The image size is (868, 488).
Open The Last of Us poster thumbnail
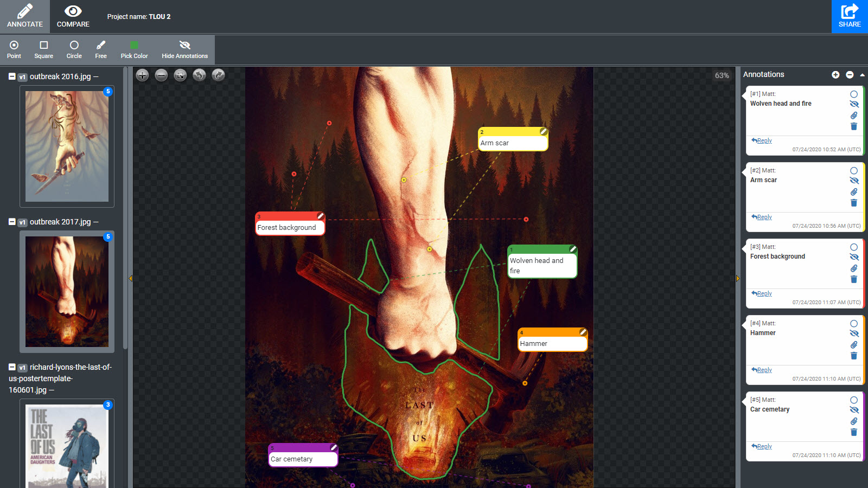[67, 445]
